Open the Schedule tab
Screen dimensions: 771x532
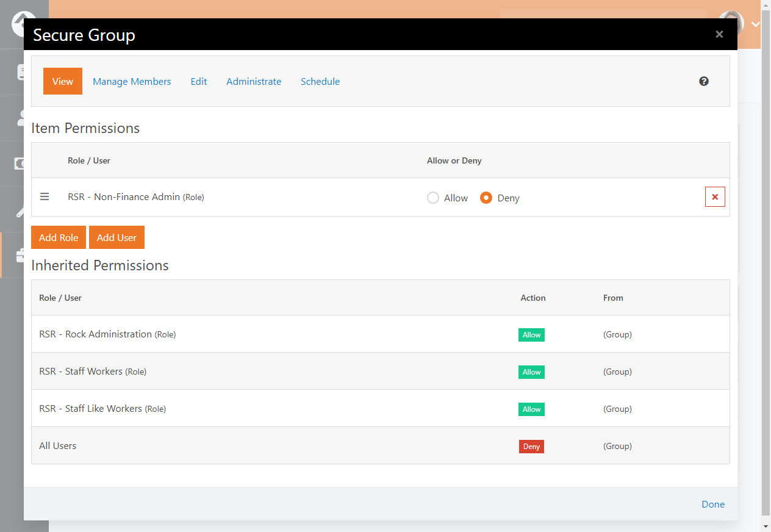pos(320,81)
